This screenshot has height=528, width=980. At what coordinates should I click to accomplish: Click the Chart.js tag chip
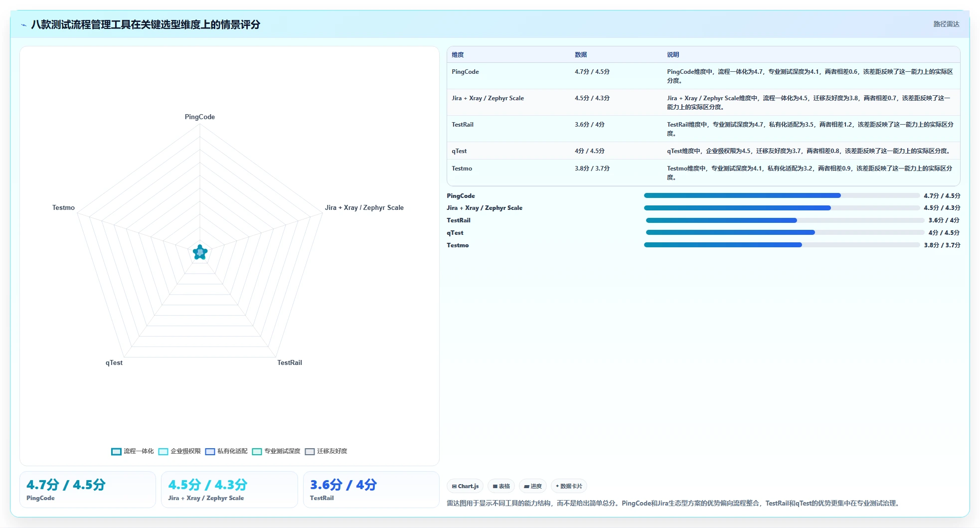coord(465,486)
